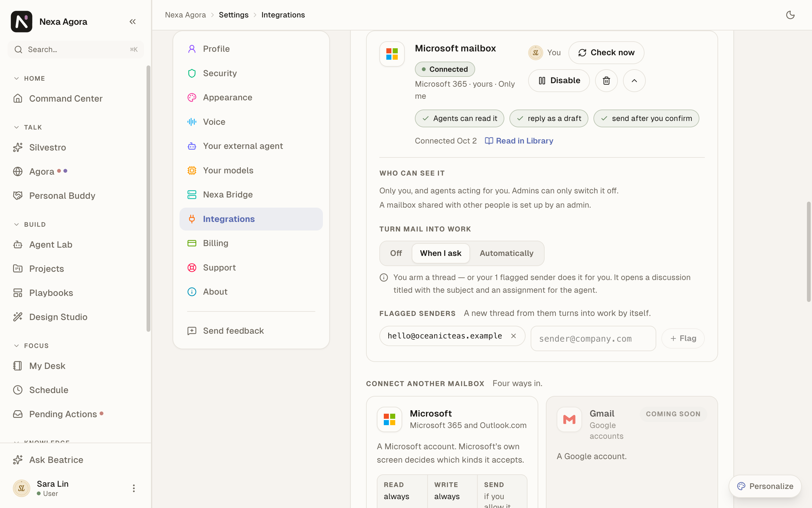
Task: Select the Off mail-into-work option
Action: pyautogui.click(x=396, y=253)
